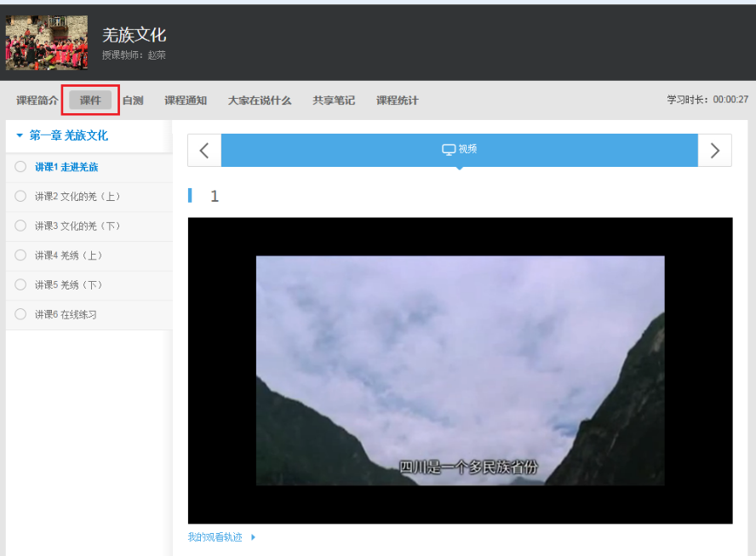Viewport: 756px width, 556px height.
Task: Click the video player frame
Action: tap(460, 370)
